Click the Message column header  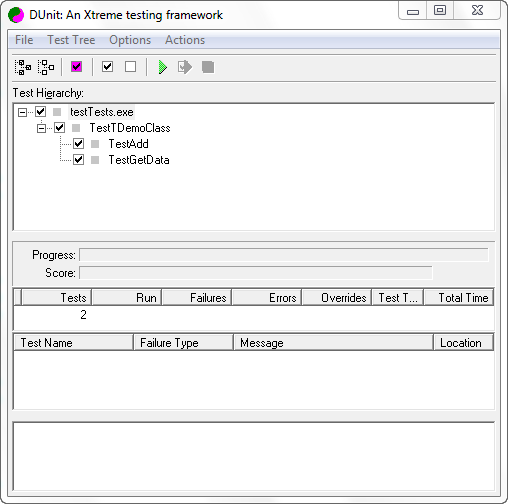[333, 343]
